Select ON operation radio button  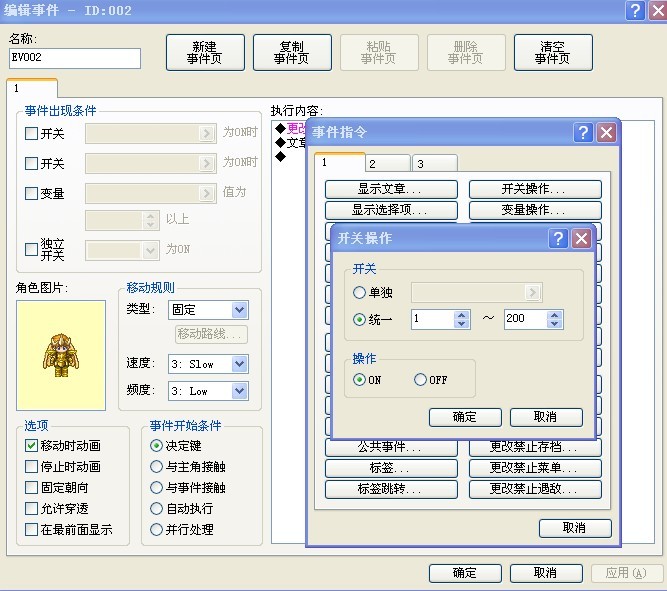point(359,380)
